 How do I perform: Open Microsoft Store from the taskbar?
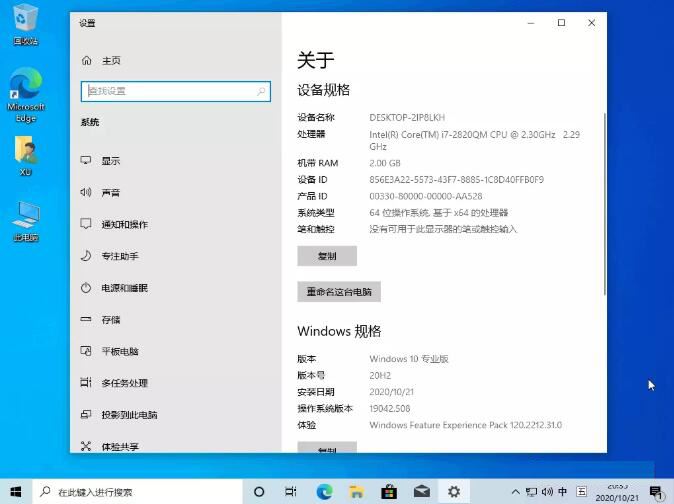(389, 492)
